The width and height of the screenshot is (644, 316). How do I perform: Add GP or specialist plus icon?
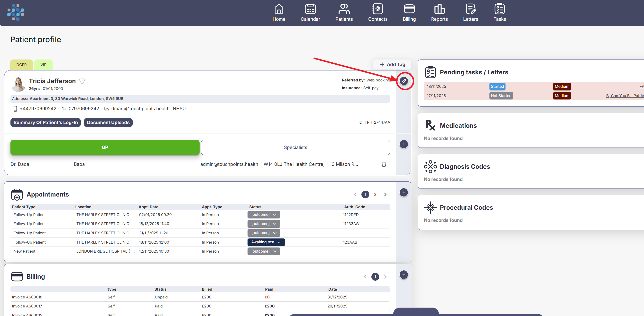coord(404,144)
